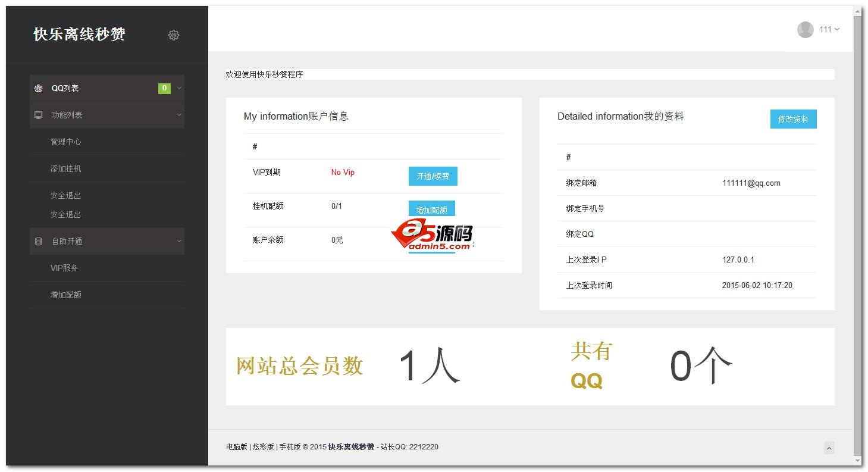Click the 上次登录时间 label

589,285
